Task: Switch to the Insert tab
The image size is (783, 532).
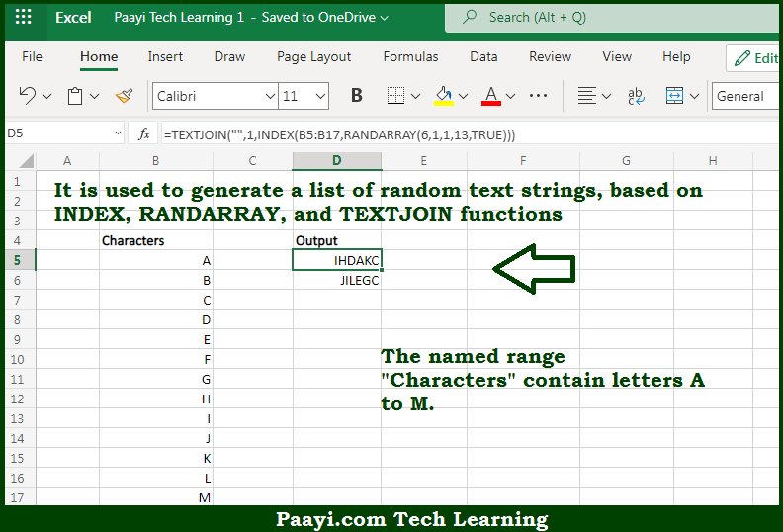Action: [165, 57]
